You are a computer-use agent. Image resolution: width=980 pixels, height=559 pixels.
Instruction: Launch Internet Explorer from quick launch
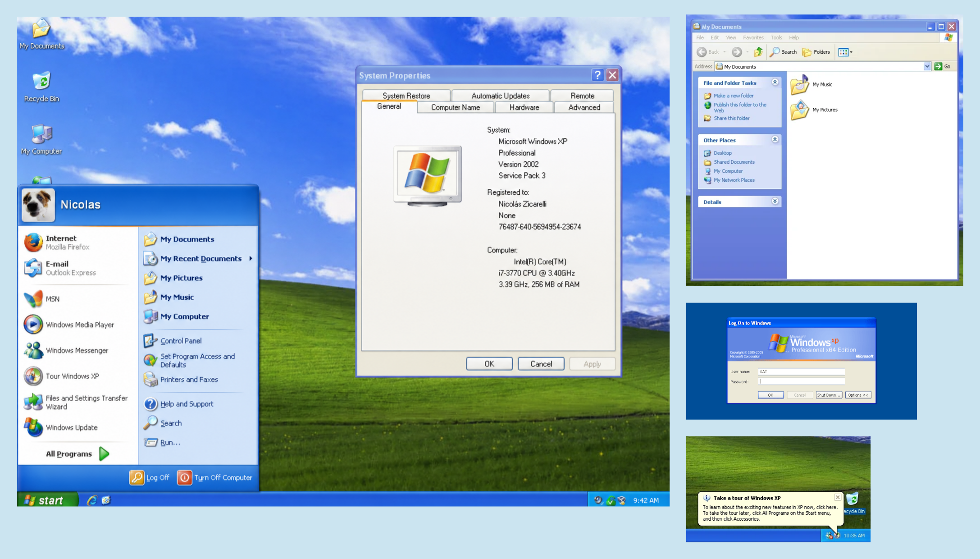[x=91, y=500]
